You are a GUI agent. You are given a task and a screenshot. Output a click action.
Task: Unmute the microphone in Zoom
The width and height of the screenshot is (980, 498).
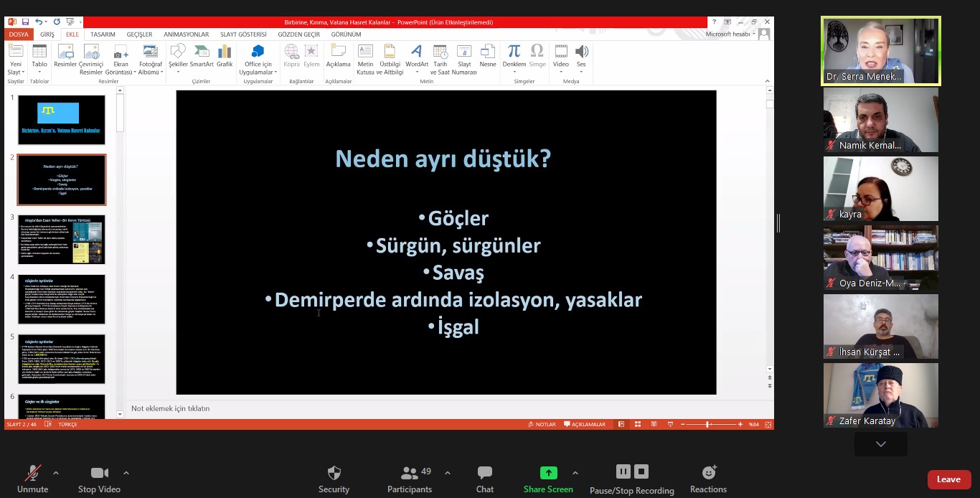32,479
